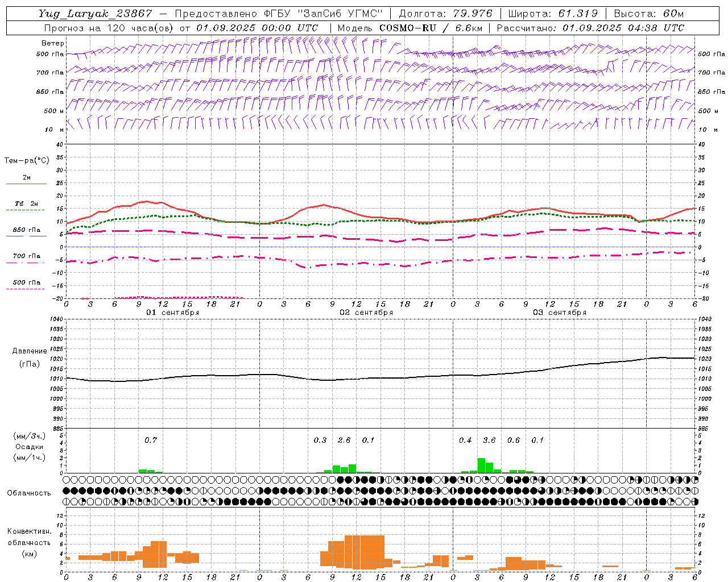728x582 pixels.
Task: Click the Широта: 61.319 field
Action: [x=552, y=14]
